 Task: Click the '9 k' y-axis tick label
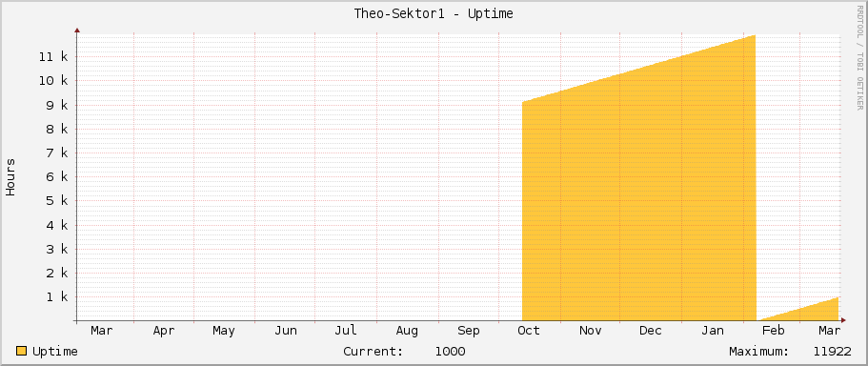tap(56, 105)
